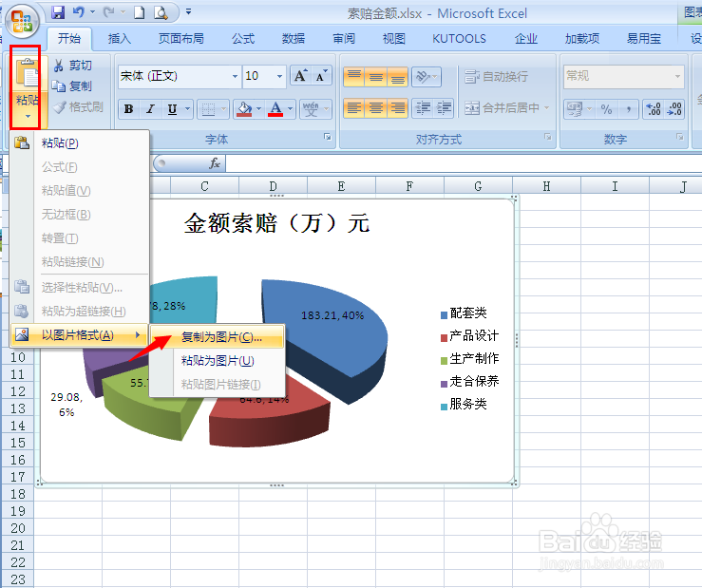702x588 pixels.
Task: Create a new blank document icon
Action: tap(140, 12)
